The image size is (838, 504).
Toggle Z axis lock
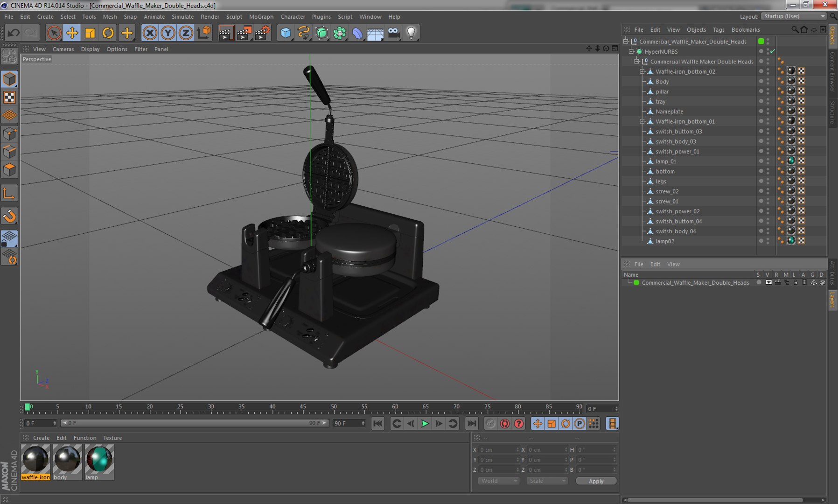point(186,33)
